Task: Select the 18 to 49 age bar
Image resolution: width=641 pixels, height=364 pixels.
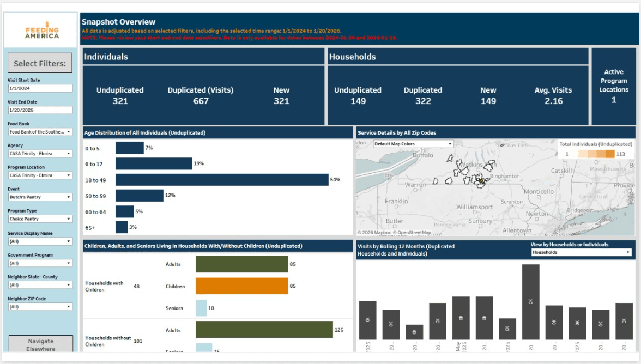Action: [x=221, y=180]
